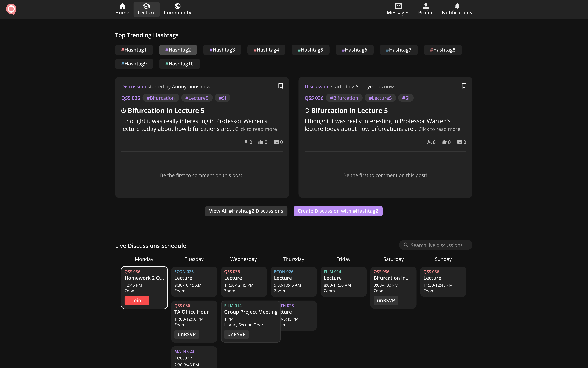Click Discussion label in left card

(x=134, y=87)
